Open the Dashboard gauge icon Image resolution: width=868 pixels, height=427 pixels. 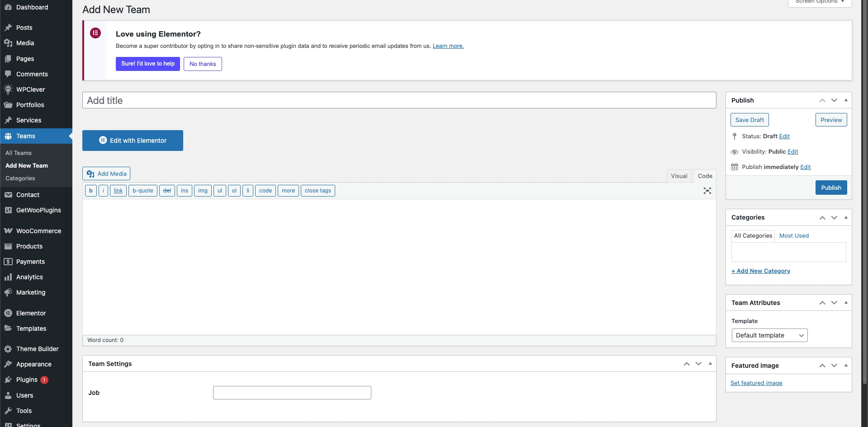pyautogui.click(x=8, y=7)
